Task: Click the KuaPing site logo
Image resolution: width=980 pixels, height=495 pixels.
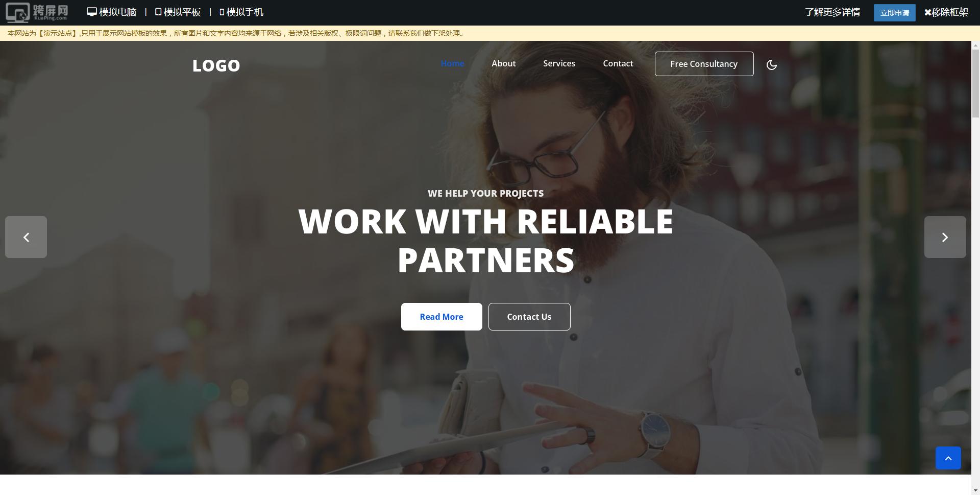Action: point(37,12)
